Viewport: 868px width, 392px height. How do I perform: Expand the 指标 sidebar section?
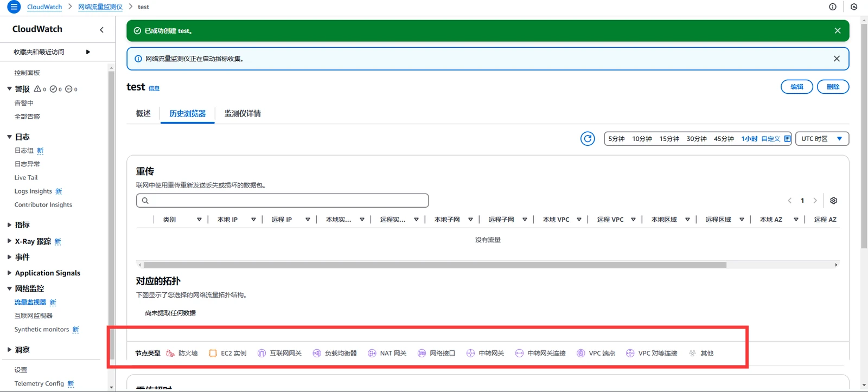click(9, 224)
